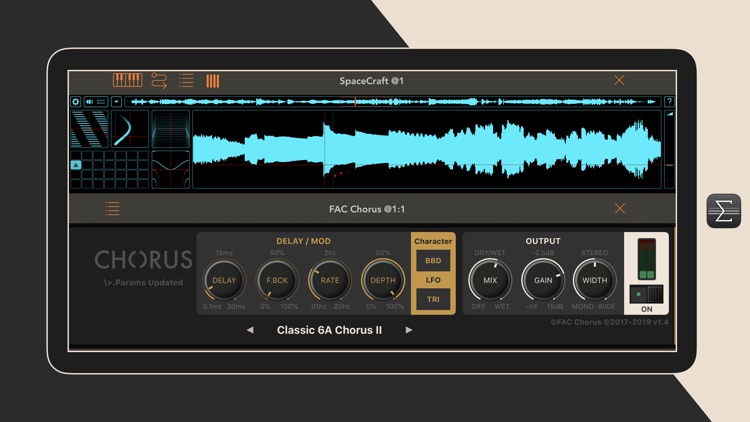Open SpaceCraft preset list icon
Image resolution: width=750 pixels, height=422 pixels.
186,80
